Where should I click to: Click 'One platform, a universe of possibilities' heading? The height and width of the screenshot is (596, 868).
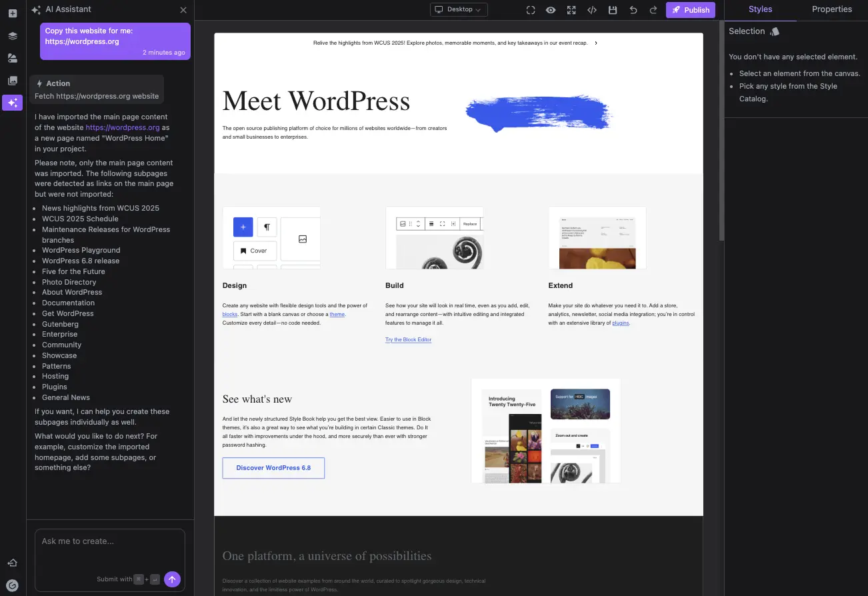click(x=327, y=556)
